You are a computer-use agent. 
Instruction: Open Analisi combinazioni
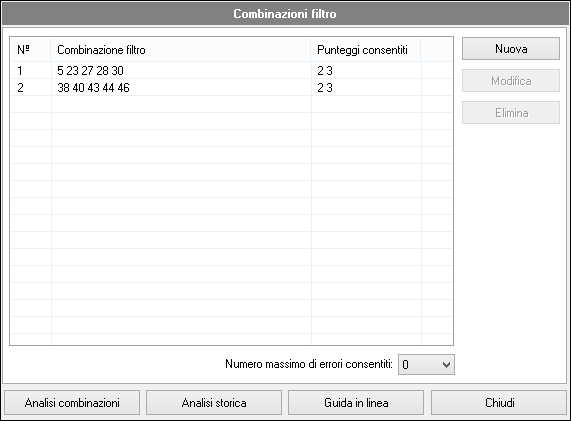pyautogui.click(x=72, y=403)
